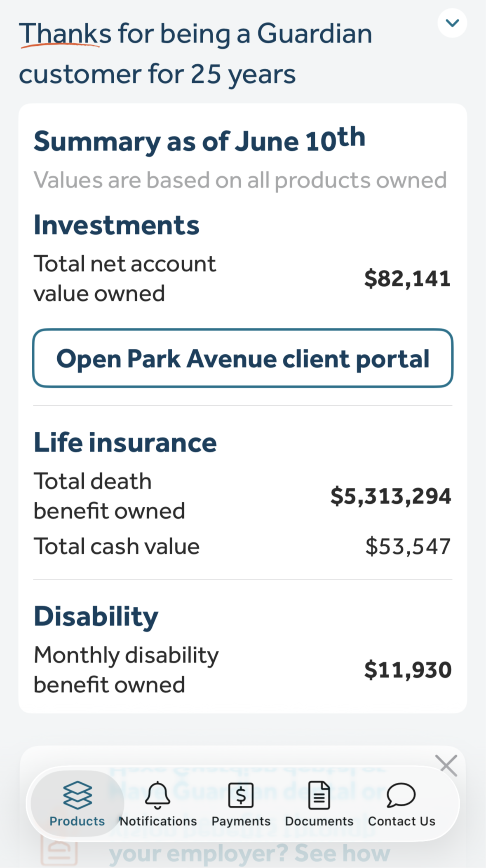Switch to the Documents tab label
Image resolution: width=486 pixels, height=868 pixels.
click(x=319, y=821)
